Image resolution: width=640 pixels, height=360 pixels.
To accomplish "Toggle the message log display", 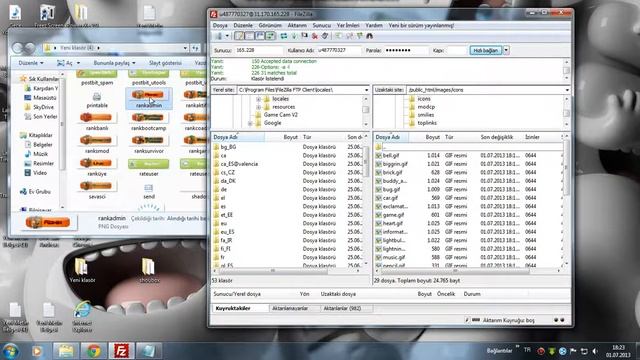I will click(240, 36).
